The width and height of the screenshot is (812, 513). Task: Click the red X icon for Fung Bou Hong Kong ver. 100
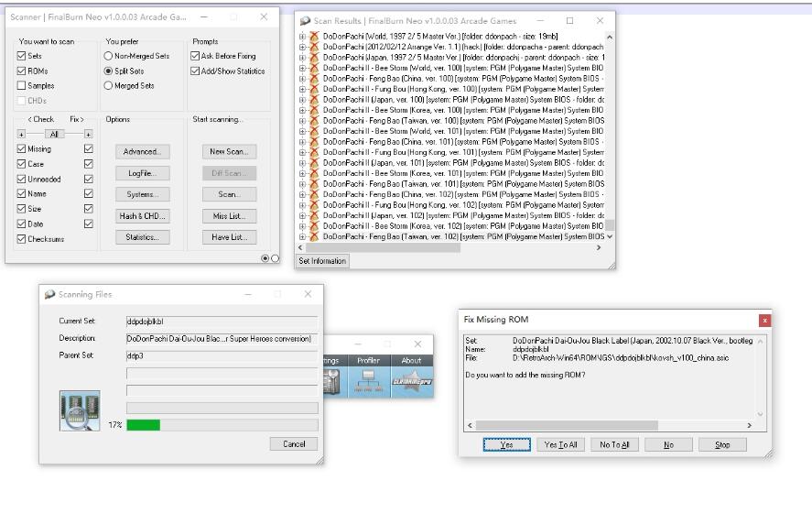314,89
